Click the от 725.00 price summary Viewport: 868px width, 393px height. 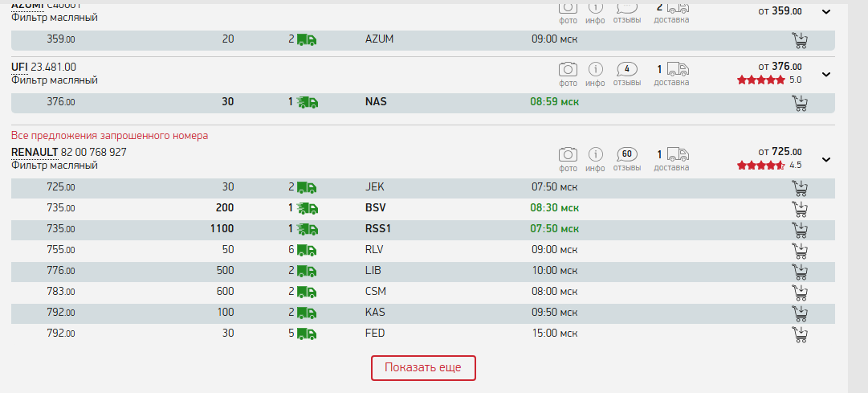tap(780, 152)
